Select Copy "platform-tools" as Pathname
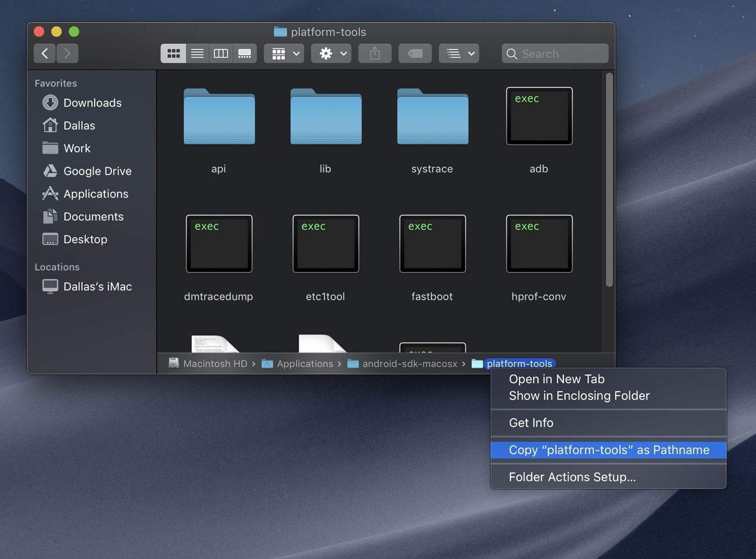Viewport: 756px width, 559px height. pyautogui.click(x=609, y=450)
